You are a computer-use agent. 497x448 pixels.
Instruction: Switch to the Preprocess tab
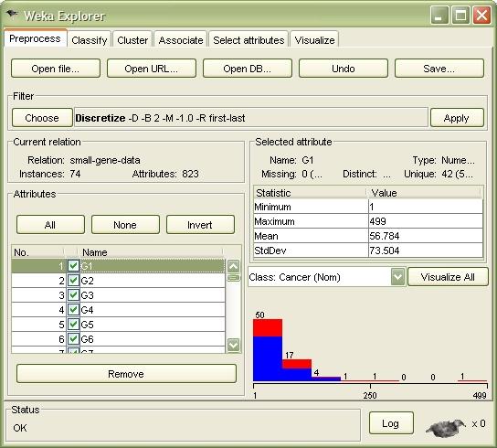35,38
